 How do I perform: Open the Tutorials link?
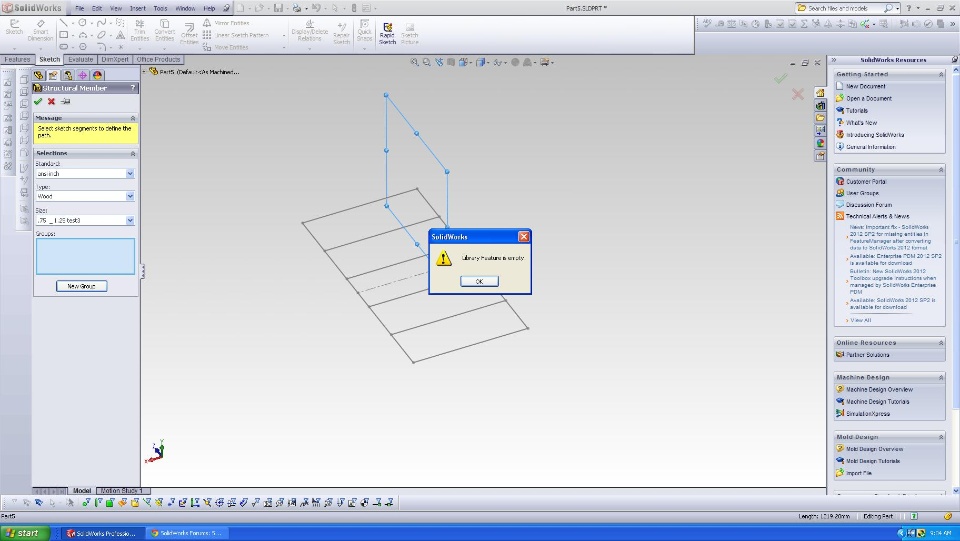click(857, 111)
